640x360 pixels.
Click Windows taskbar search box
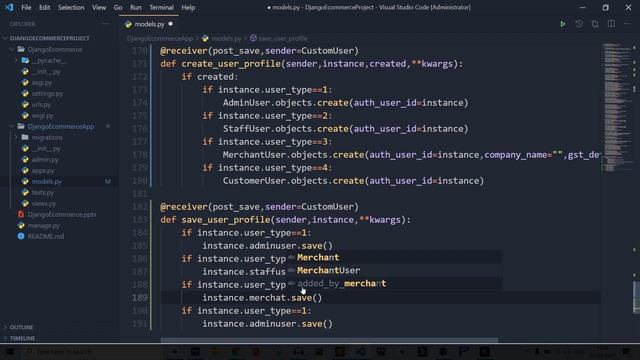click(x=92, y=351)
